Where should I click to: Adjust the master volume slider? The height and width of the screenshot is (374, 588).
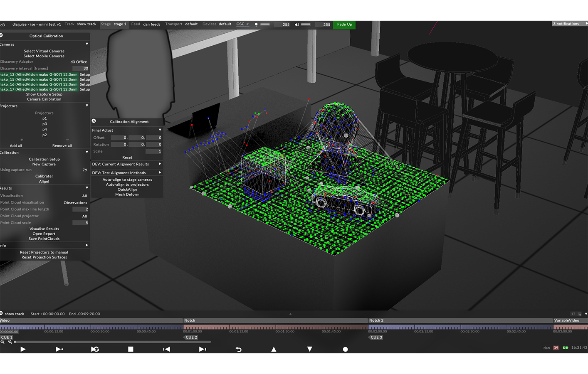tap(306, 24)
